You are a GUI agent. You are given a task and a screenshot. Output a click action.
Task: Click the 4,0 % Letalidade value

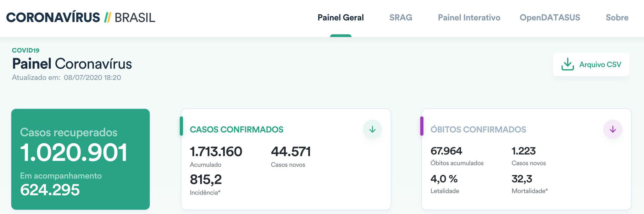(x=444, y=179)
